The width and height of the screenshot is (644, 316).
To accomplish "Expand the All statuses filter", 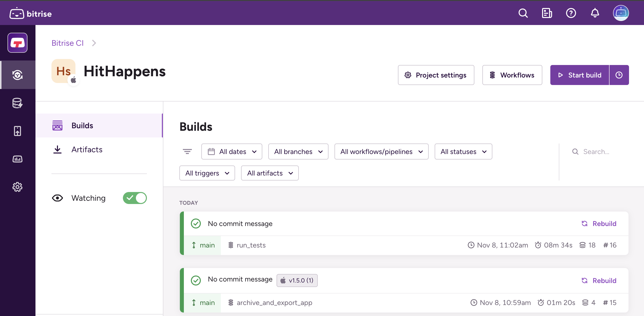I will pyautogui.click(x=463, y=151).
